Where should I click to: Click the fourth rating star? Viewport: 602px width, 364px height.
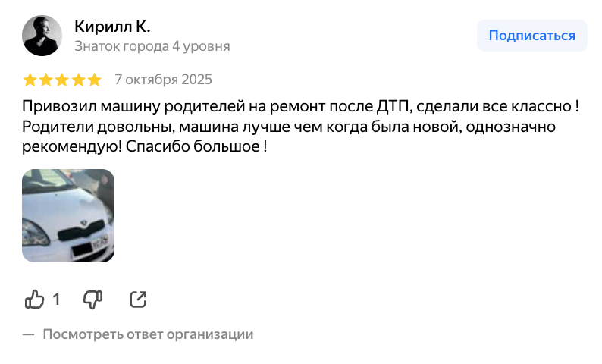click(78, 80)
